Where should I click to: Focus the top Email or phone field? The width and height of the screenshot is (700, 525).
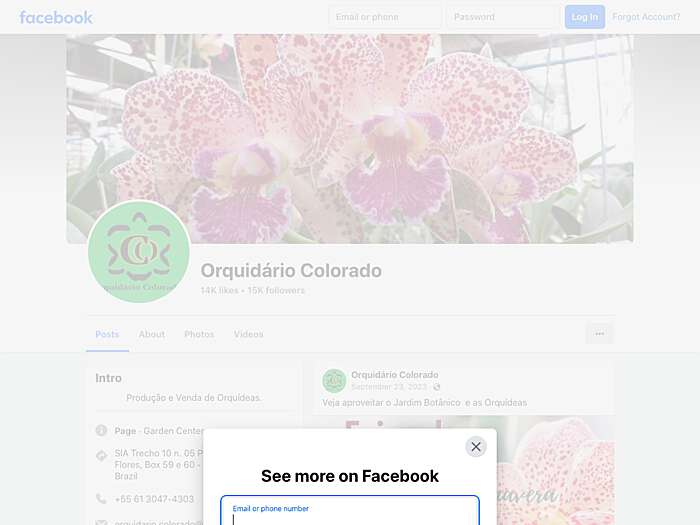(x=386, y=17)
